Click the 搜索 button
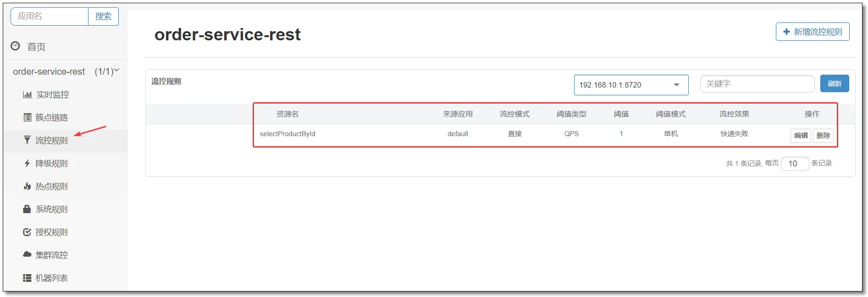This screenshot has height=297, width=868. point(103,16)
